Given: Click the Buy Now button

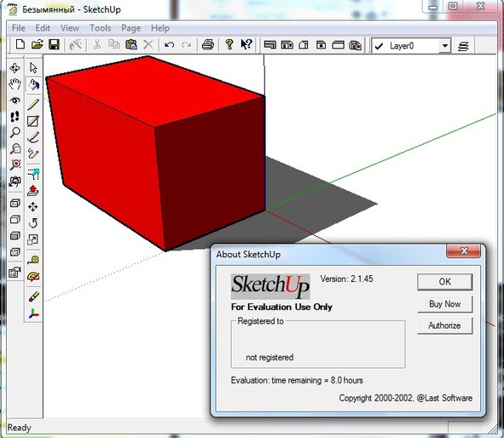Looking at the screenshot, I should tap(445, 304).
